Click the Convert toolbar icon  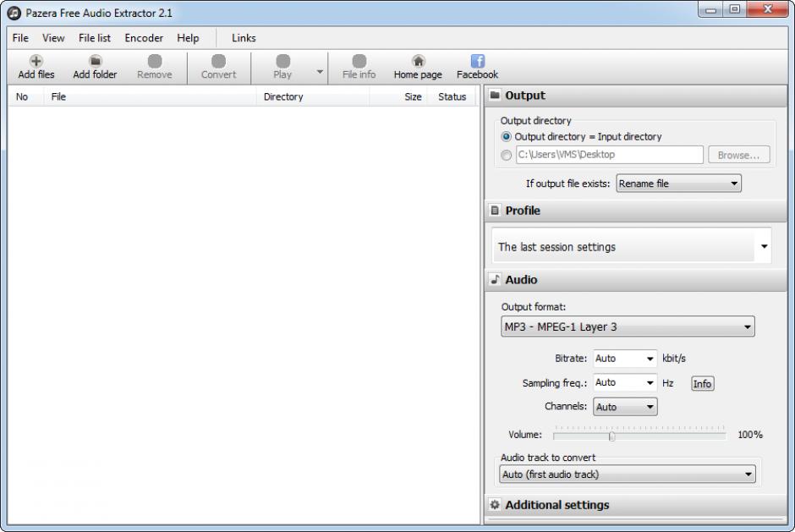tap(218, 61)
